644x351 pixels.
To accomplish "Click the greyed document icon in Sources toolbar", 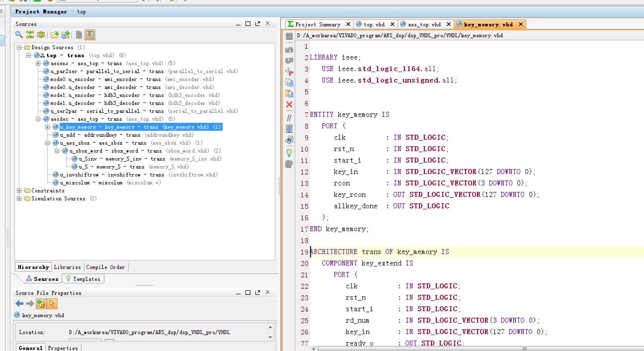I will click(79, 35).
